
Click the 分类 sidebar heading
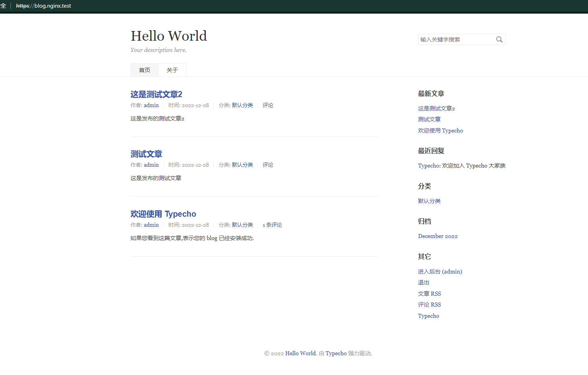tap(424, 186)
